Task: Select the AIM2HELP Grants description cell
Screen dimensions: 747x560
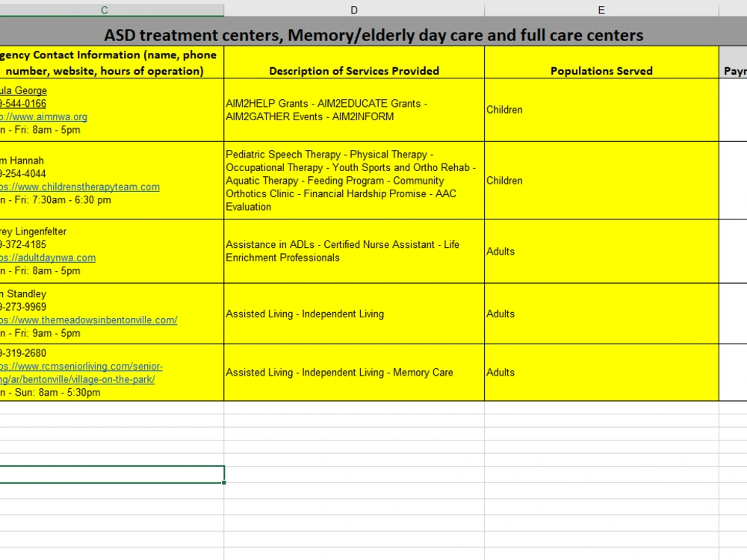Action: (x=354, y=110)
